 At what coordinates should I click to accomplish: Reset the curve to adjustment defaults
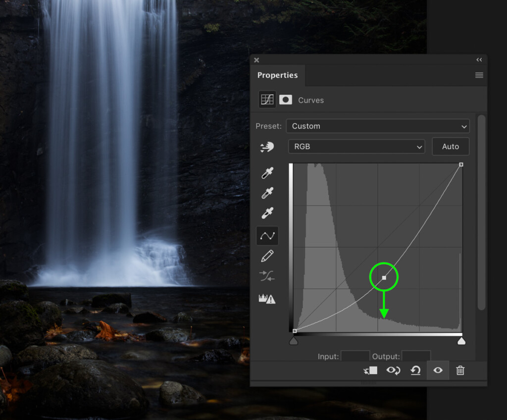[x=416, y=370]
